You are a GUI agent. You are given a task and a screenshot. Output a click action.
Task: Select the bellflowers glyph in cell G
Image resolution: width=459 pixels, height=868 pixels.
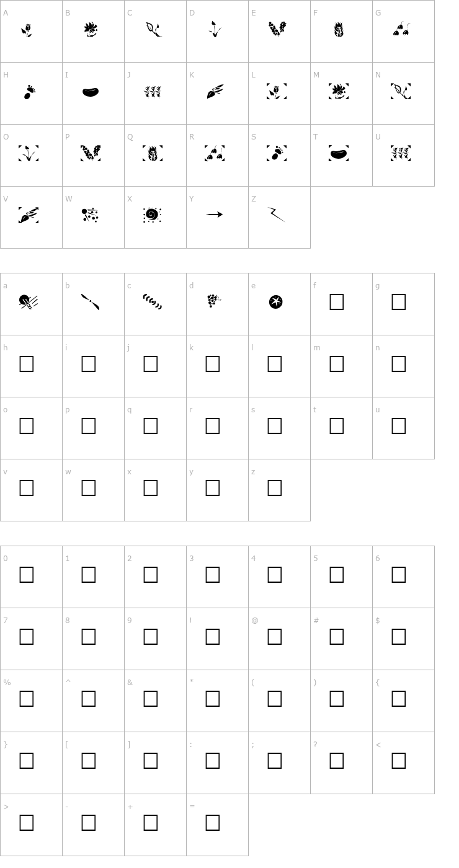click(x=401, y=29)
